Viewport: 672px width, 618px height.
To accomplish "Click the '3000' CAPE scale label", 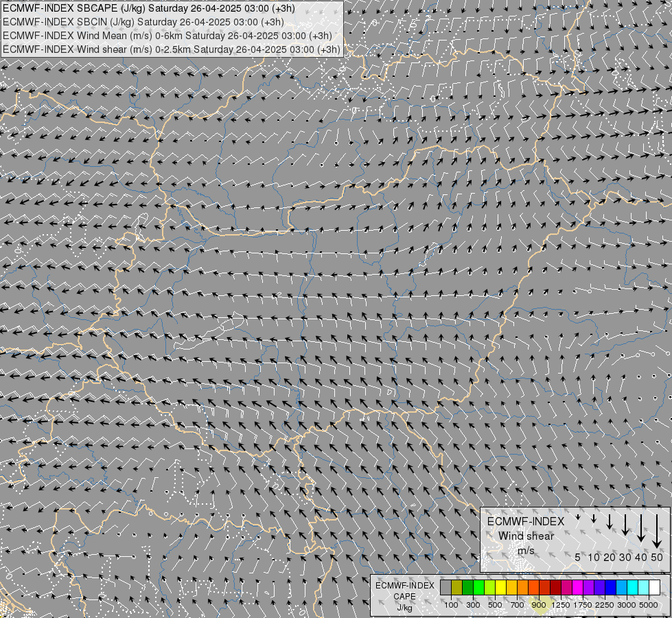I will [x=627, y=605].
